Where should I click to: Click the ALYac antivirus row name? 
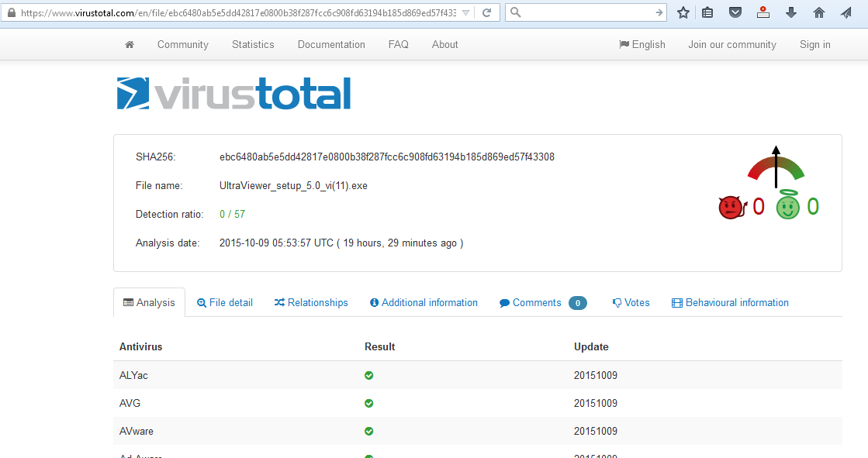point(133,375)
